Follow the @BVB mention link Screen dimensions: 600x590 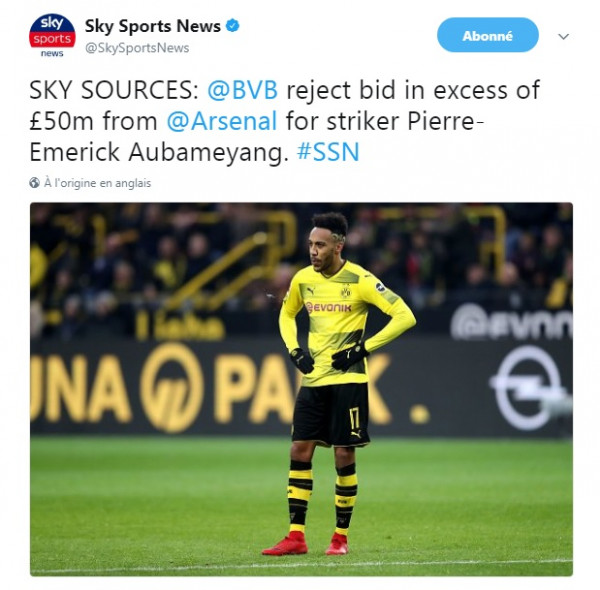243,90
